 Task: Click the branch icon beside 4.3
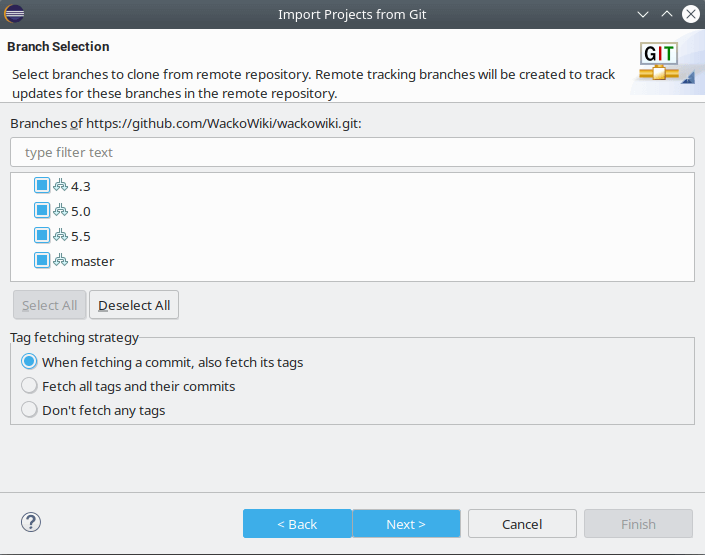60,185
